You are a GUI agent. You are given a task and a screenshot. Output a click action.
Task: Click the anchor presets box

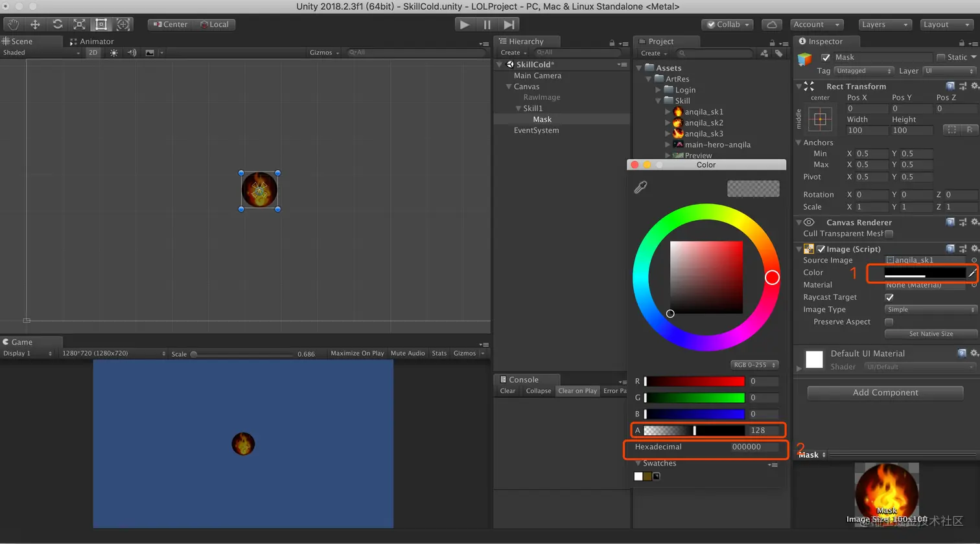click(x=820, y=120)
